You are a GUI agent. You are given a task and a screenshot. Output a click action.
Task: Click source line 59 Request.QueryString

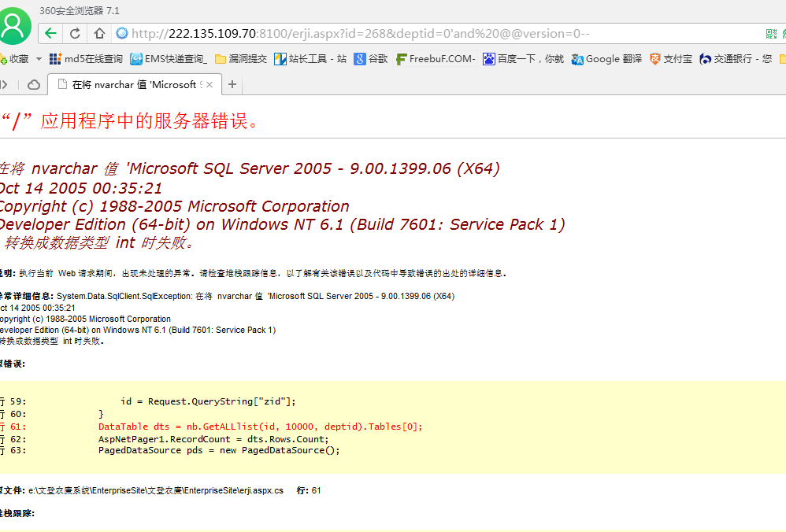click(208, 401)
